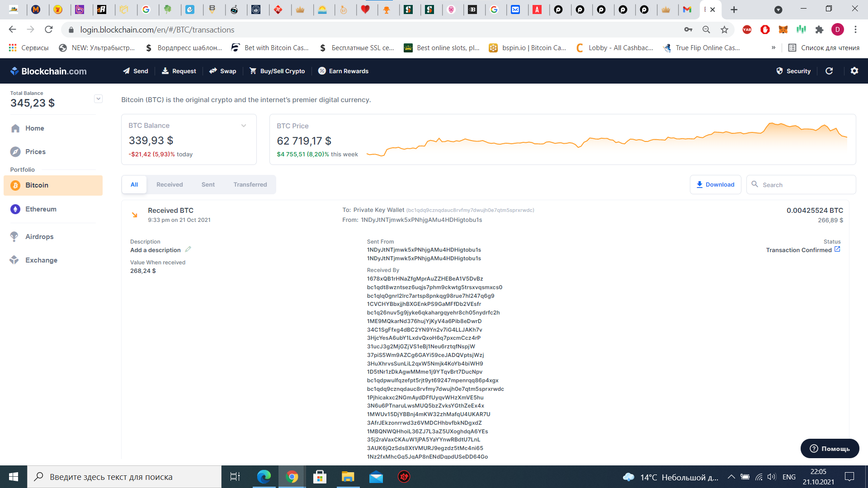Switch to the Received tab
Image resolution: width=868 pixels, height=488 pixels.
[x=170, y=184]
